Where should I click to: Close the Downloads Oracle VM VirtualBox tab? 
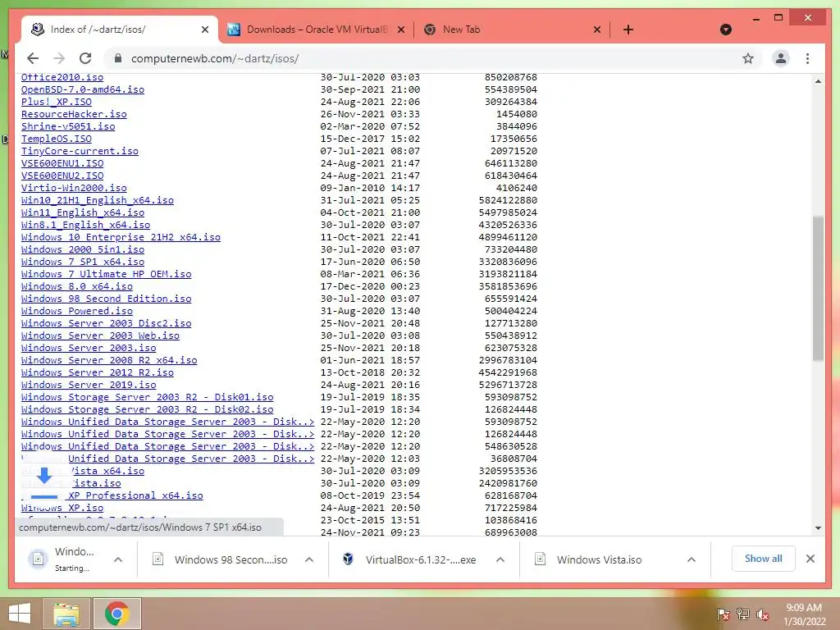[400, 30]
